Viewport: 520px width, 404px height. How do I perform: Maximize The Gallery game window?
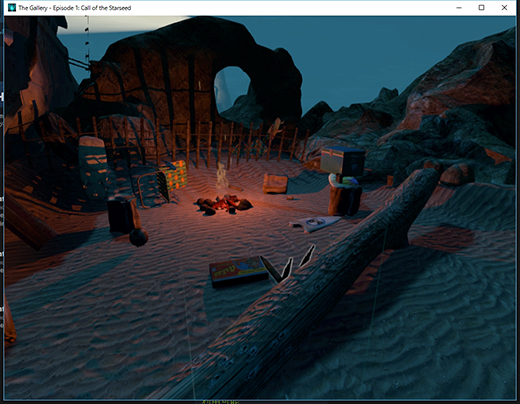pos(481,8)
